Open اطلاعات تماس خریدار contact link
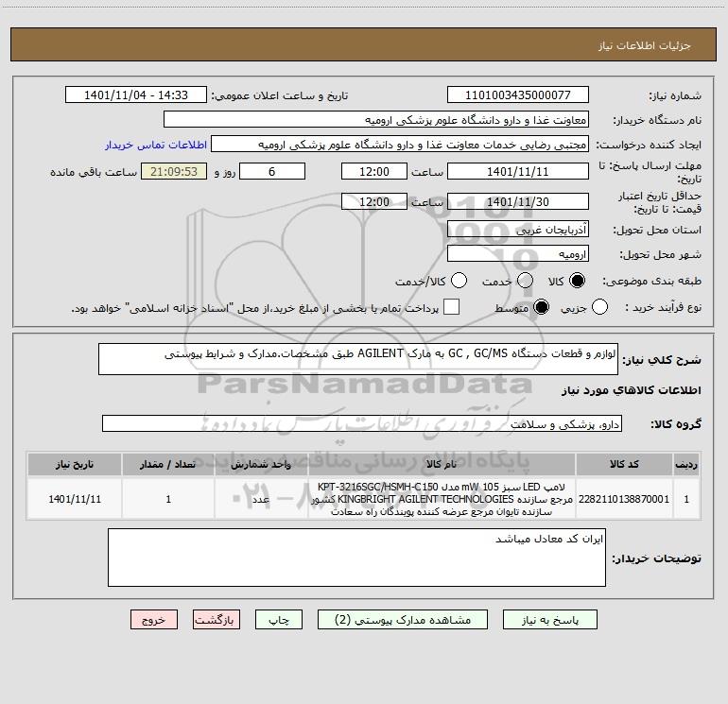The image size is (728, 704). tap(156, 145)
